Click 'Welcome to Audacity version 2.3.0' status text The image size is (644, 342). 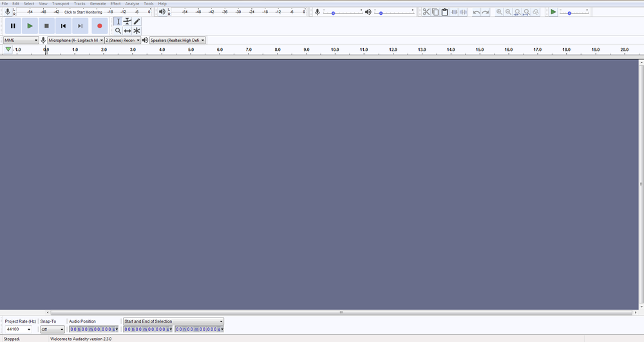point(81,339)
